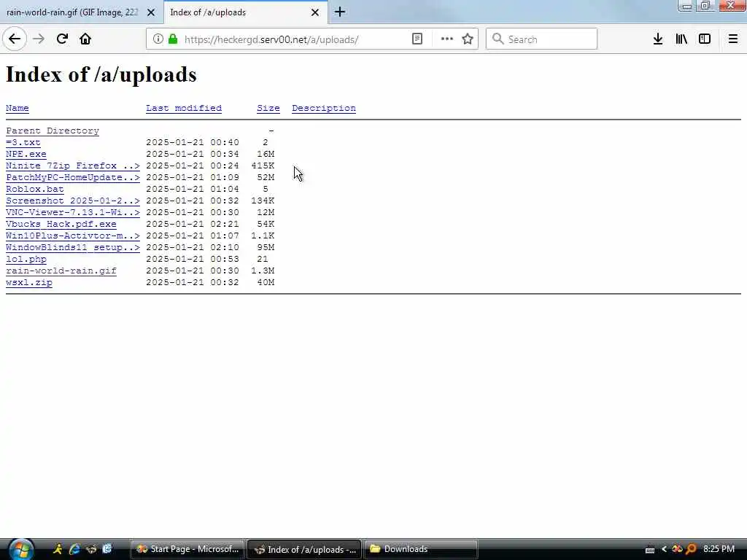
Task: Bookmark this page with the star
Action: point(468,39)
